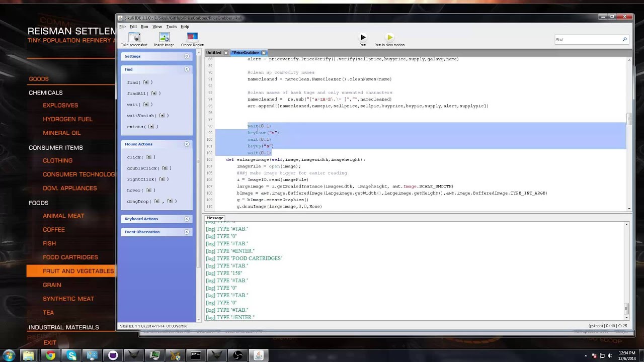Expand the Keyboard Actions section
Viewport: 644px width, 362px height.
coord(187,219)
